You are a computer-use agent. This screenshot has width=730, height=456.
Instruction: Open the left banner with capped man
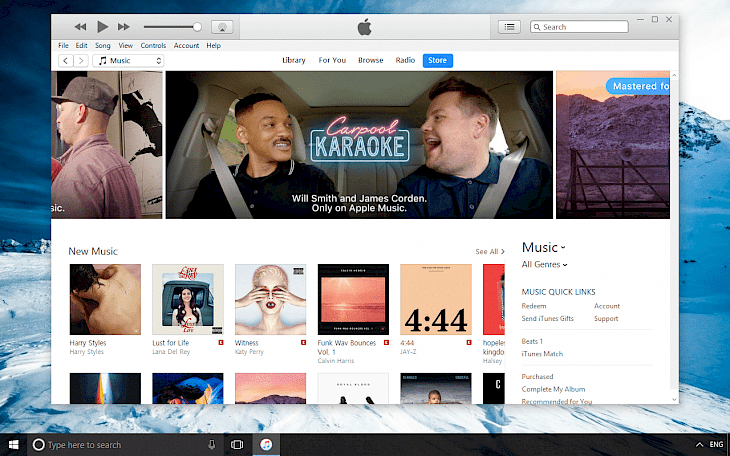(107, 144)
